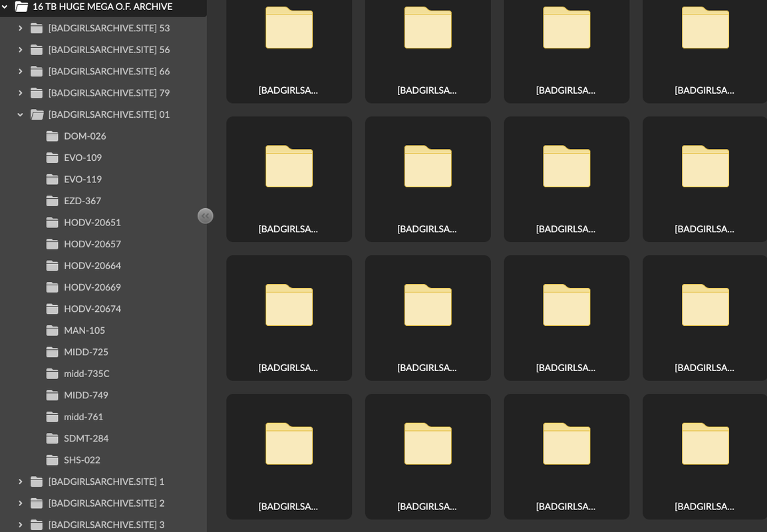
Task: Select the "[BADGIRLSARCHIVE.SITE] 1" tree label
Action: 106,481
